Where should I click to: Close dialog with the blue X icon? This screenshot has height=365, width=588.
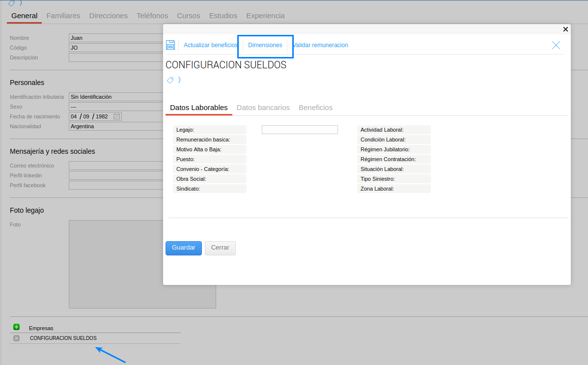pos(556,45)
